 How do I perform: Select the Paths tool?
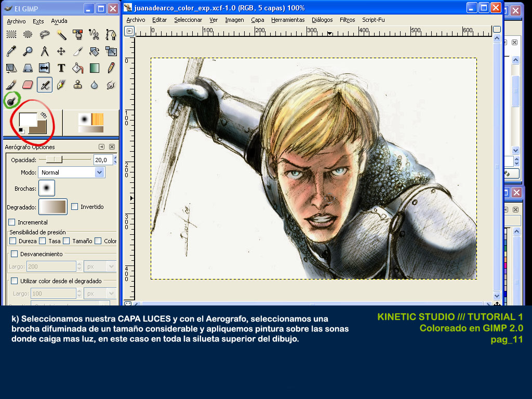pos(111,34)
